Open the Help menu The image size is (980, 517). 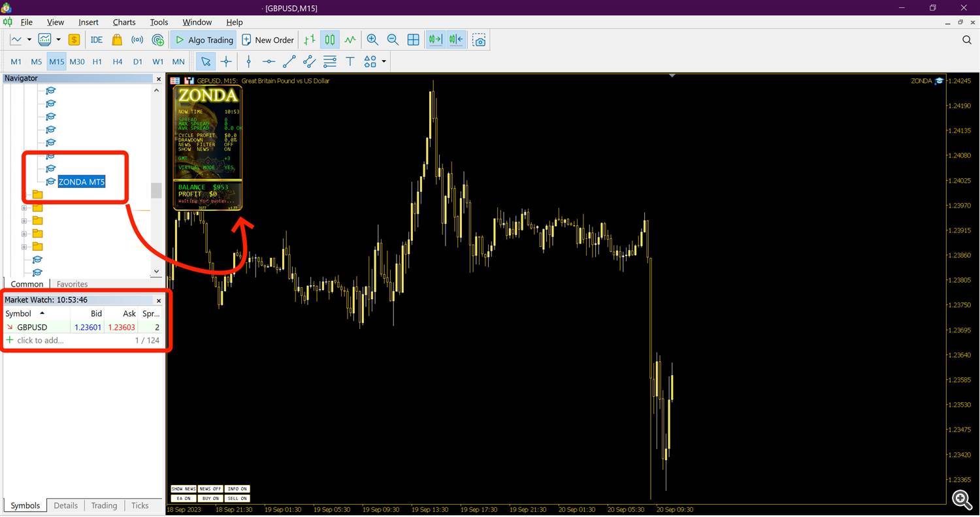click(x=234, y=22)
